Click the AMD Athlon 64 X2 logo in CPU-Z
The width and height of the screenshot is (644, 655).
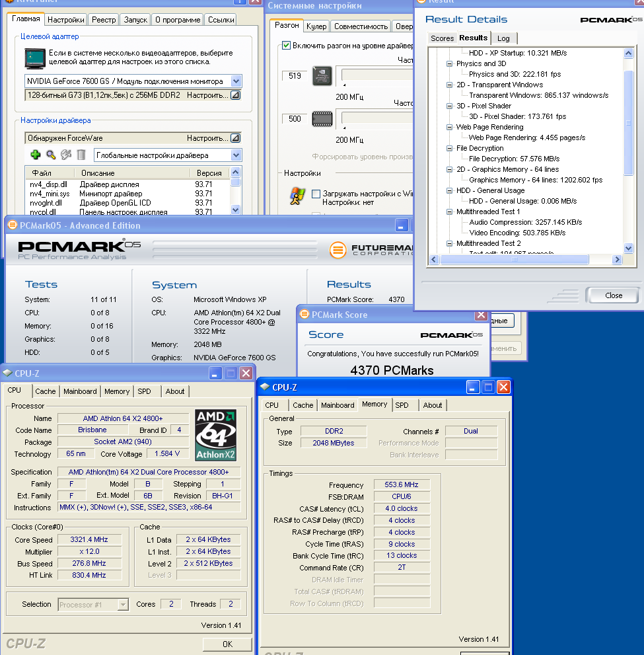pyautogui.click(x=216, y=435)
